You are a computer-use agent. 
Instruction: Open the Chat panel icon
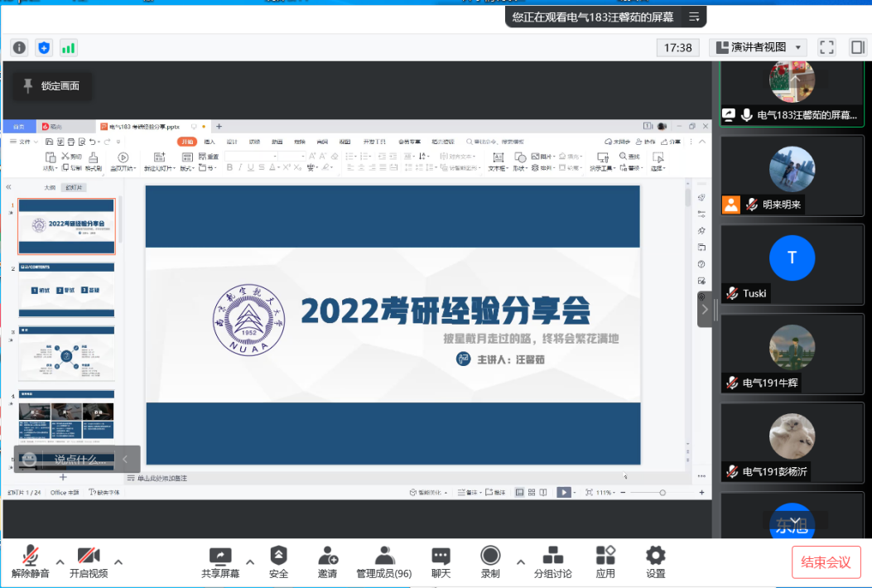441,556
